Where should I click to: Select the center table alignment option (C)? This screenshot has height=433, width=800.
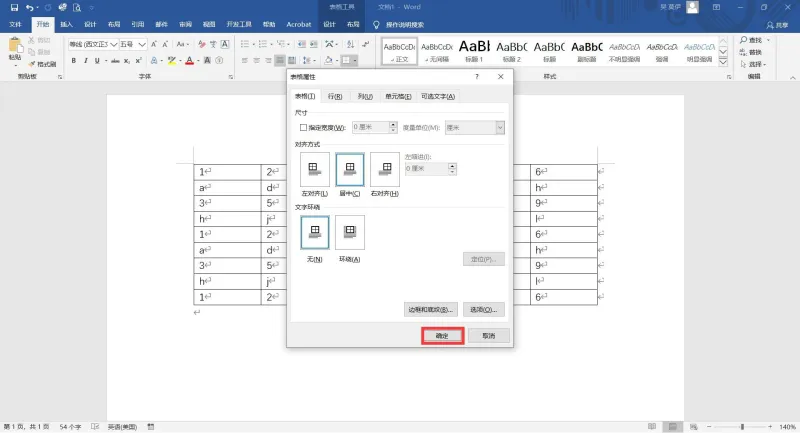(349, 169)
